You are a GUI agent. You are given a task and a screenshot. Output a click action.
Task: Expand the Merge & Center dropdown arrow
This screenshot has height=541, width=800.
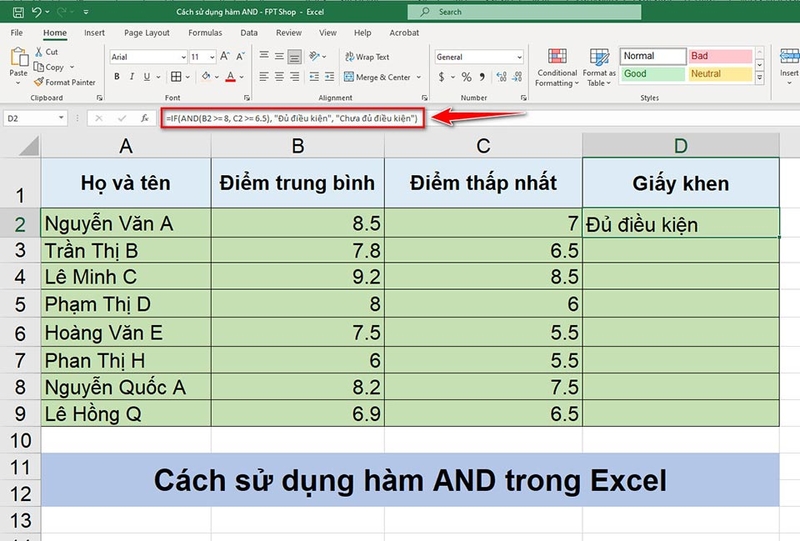click(419, 77)
